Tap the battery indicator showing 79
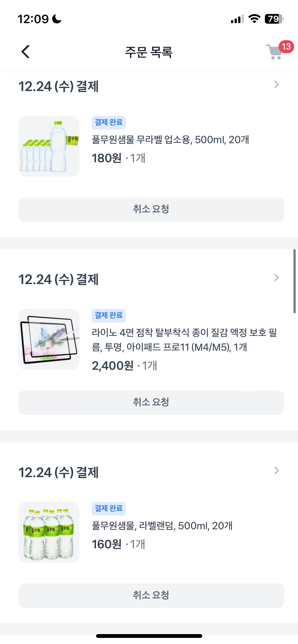Image resolution: width=298 pixels, height=644 pixels. [274, 19]
